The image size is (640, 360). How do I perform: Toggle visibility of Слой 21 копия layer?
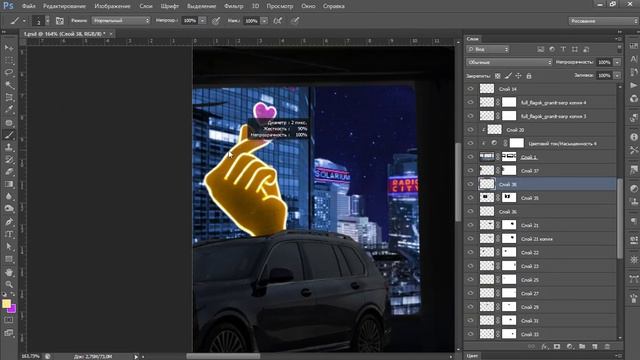click(x=470, y=239)
